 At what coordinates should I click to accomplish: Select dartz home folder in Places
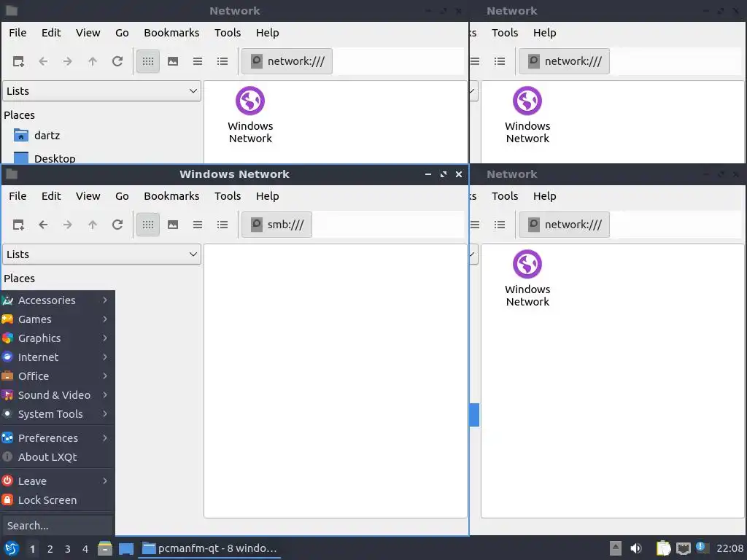[x=37, y=136]
